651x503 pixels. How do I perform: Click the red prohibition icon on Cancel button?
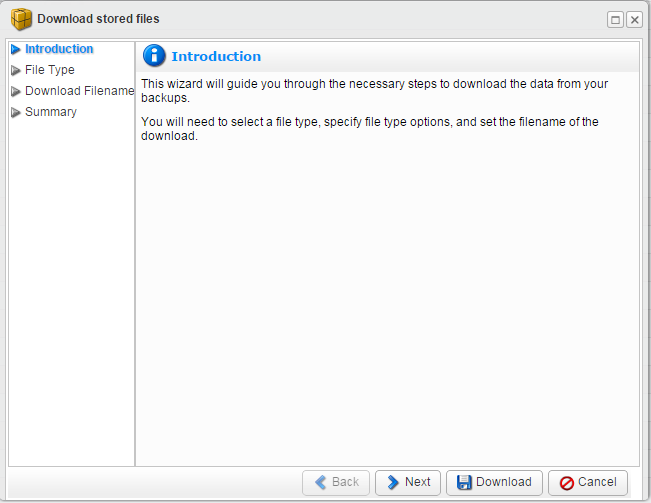tap(567, 483)
